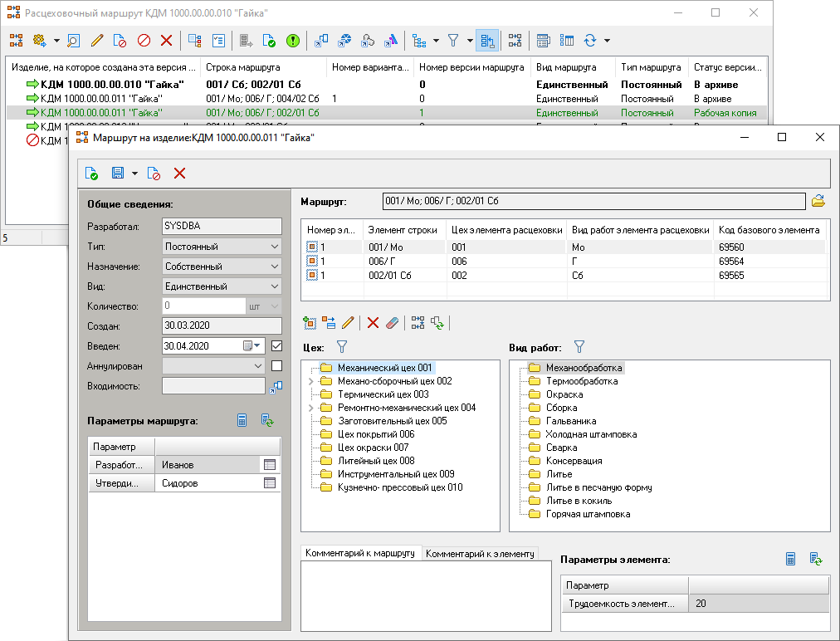Click the save (floppy disk) icon in route dialog
The width and height of the screenshot is (840, 641).
[118, 173]
